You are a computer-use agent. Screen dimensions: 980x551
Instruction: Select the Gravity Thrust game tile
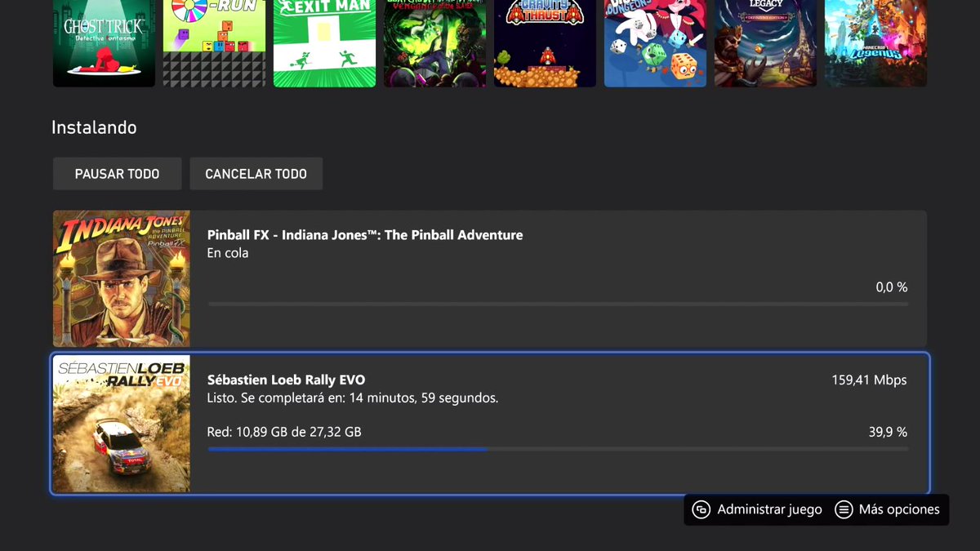(x=545, y=44)
